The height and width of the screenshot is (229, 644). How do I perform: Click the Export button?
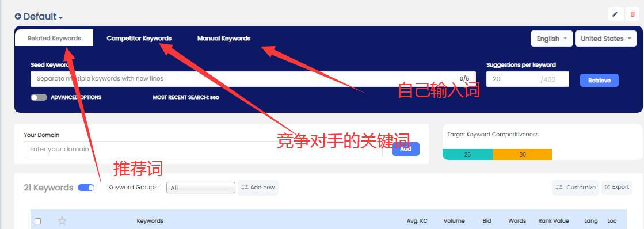pos(617,187)
